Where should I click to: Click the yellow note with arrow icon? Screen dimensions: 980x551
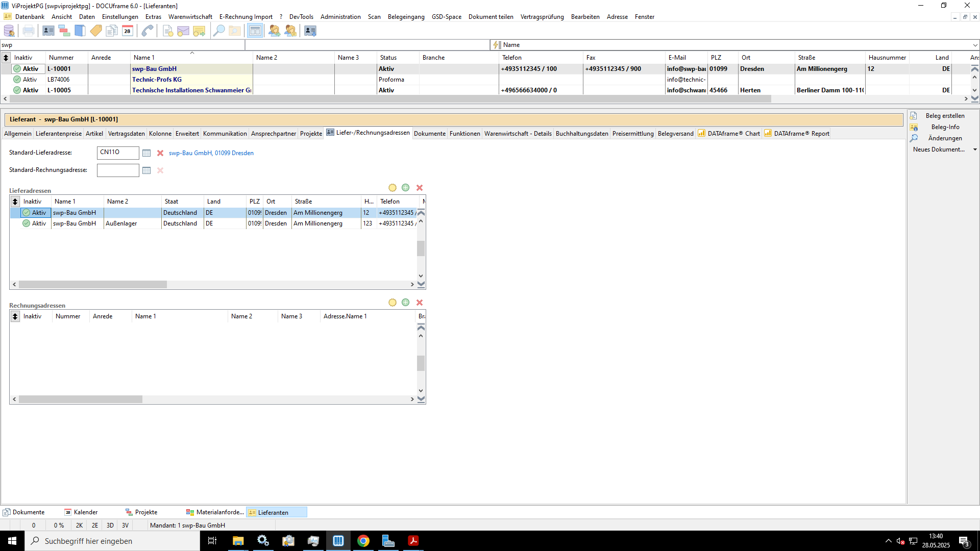coord(199,31)
